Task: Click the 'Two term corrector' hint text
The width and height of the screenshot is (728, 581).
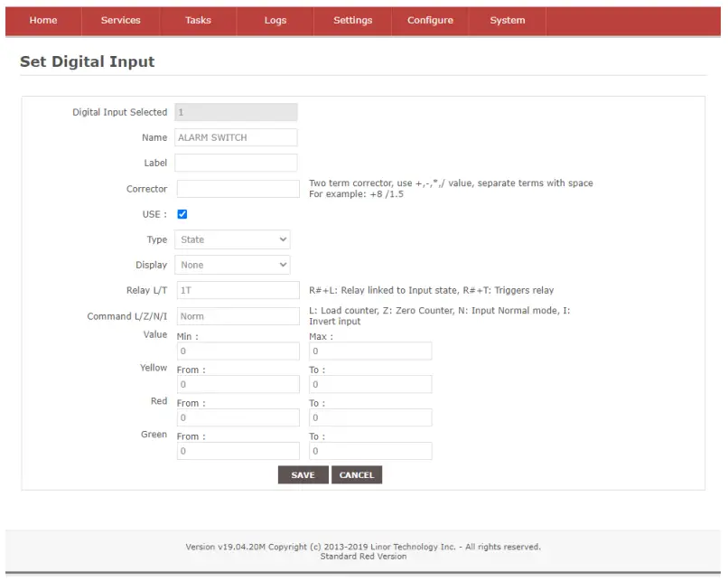Action: pos(451,189)
